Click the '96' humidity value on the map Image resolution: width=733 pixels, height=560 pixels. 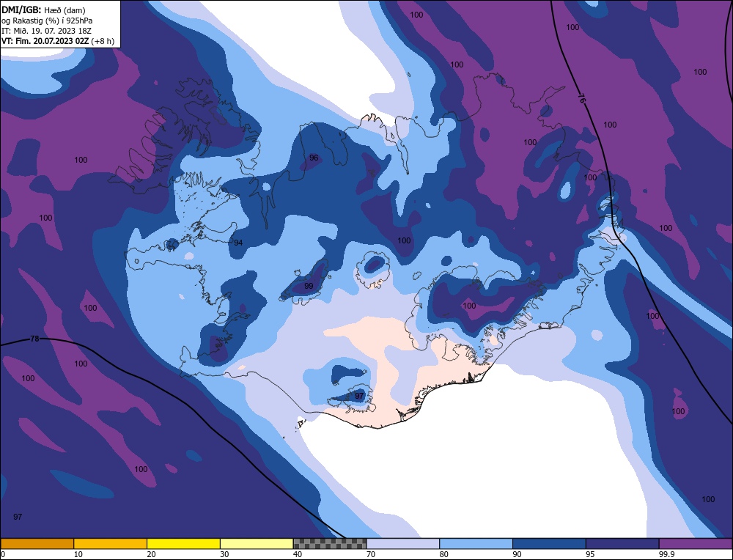tap(314, 158)
